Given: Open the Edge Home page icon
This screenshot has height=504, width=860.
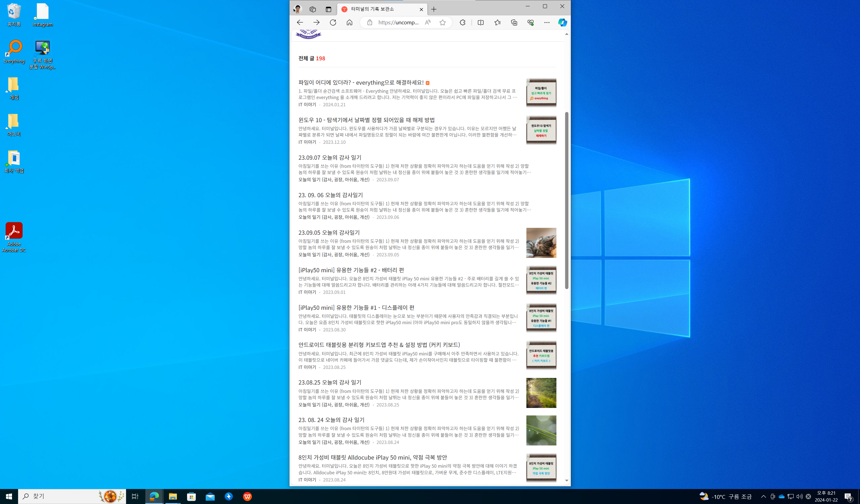Looking at the screenshot, I should click(349, 23).
